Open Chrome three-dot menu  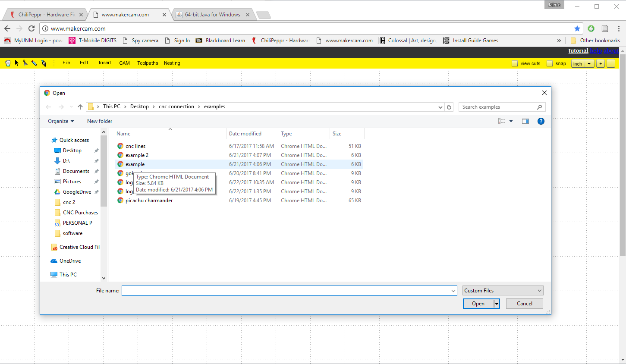click(x=619, y=28)
